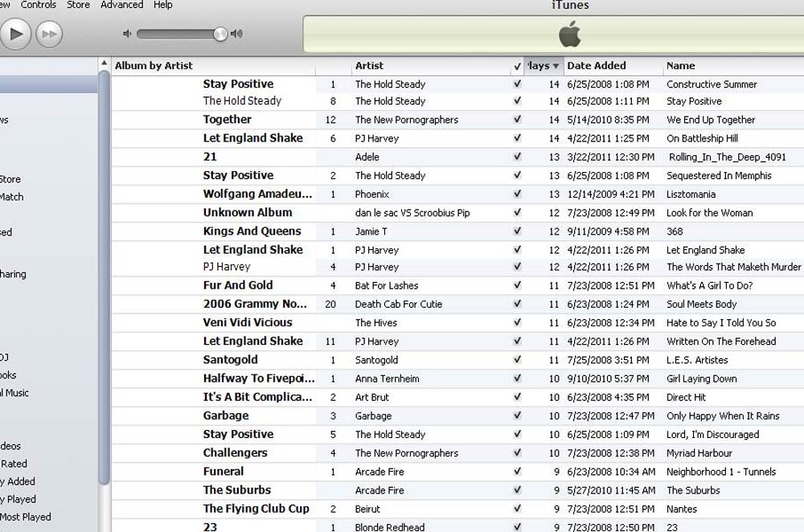
Task: Select the song The Words That Maketh Murder
Action: click(734, 267)
